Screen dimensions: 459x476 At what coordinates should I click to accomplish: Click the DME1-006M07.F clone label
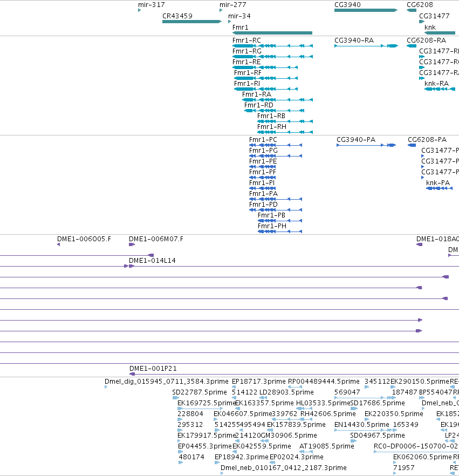coord(156,239)
